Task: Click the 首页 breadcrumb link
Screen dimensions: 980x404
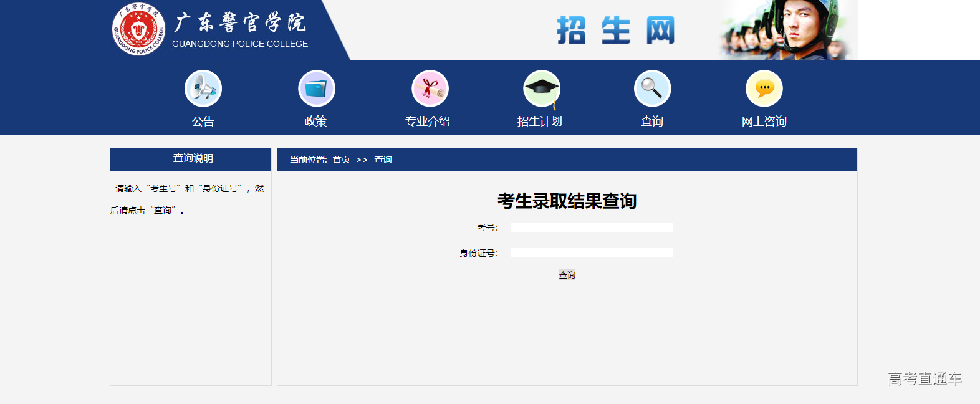Action: (x=341, y=160)
